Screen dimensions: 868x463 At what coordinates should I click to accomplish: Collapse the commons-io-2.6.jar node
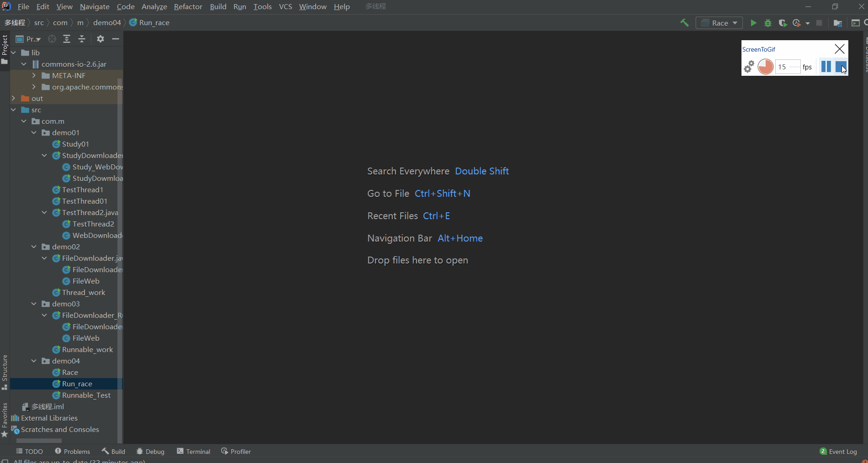click(24, 64)
